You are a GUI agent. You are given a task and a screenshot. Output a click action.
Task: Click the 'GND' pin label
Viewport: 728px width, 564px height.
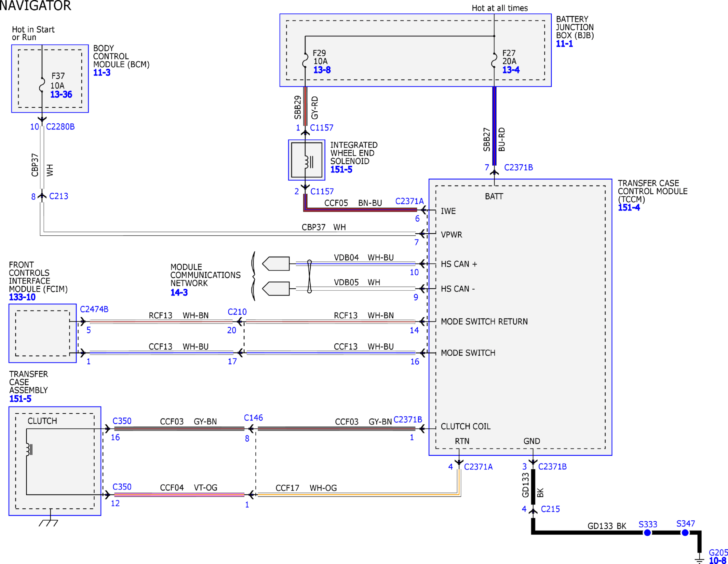click(x=532, y=441)
